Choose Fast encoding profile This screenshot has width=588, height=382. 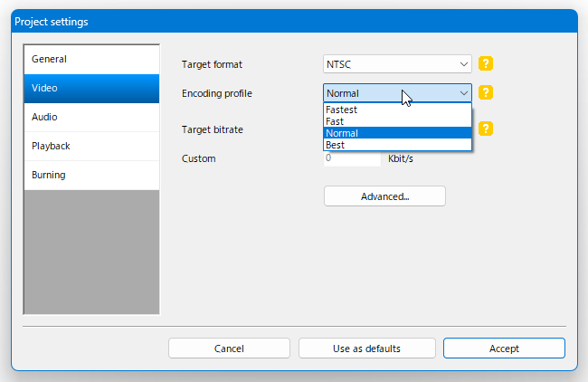397,121
